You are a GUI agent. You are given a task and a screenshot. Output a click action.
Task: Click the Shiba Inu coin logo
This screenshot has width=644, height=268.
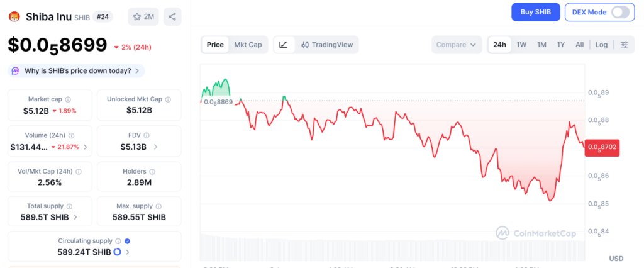point(15,16)
